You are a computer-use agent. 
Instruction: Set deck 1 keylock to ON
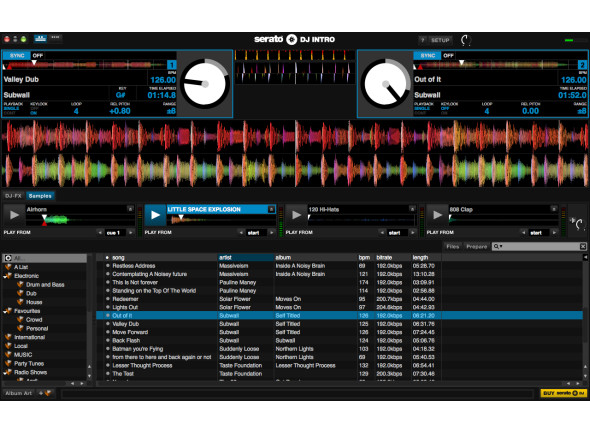tap(33, 113)
